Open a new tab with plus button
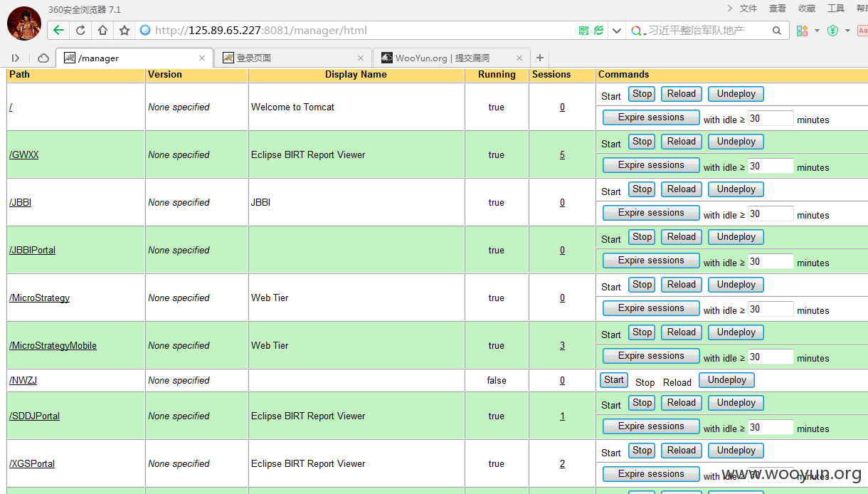The width and height of the screenshot is (868, 494). tap(540, 58)
